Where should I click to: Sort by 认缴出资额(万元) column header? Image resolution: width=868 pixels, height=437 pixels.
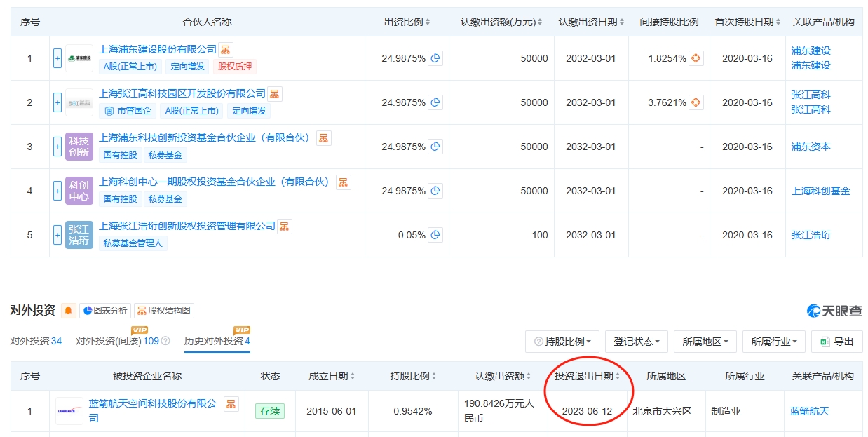(501, 22)
